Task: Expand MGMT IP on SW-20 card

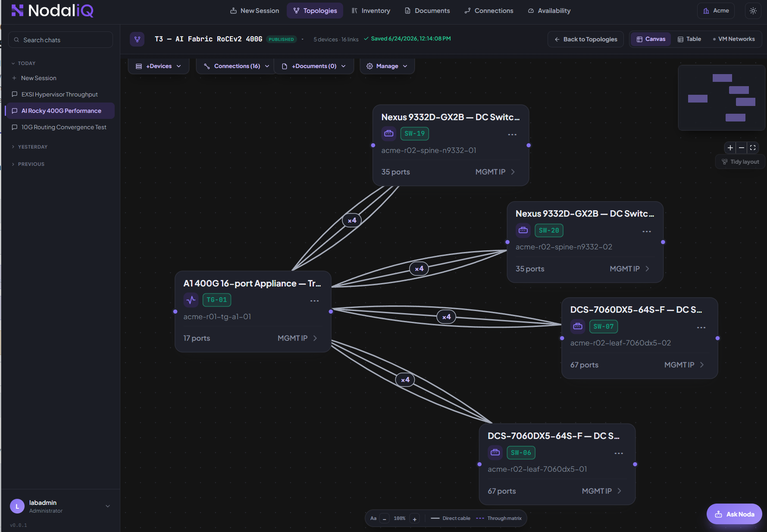Action: point(629,269)
